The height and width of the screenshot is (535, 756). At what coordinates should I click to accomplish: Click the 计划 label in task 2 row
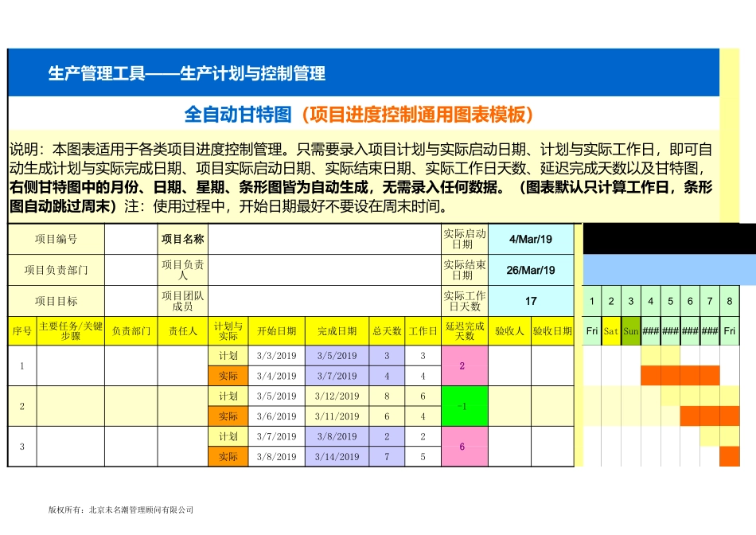click(228, 396)
